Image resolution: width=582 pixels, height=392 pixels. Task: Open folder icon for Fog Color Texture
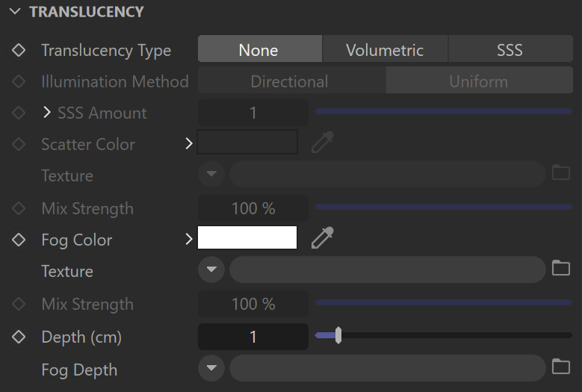tap(561, 268)
